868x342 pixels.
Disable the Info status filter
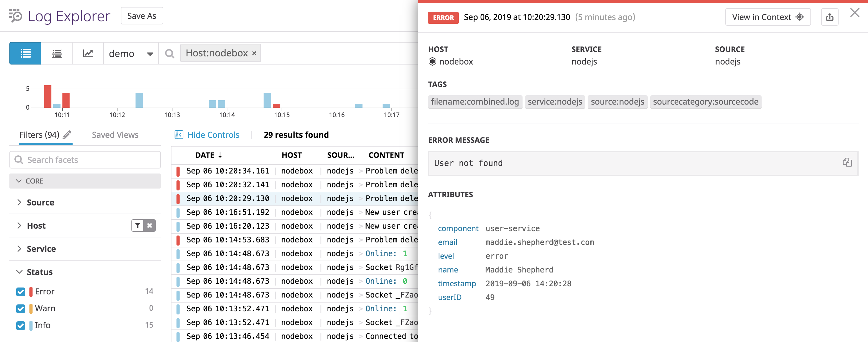tap(20, 325)
